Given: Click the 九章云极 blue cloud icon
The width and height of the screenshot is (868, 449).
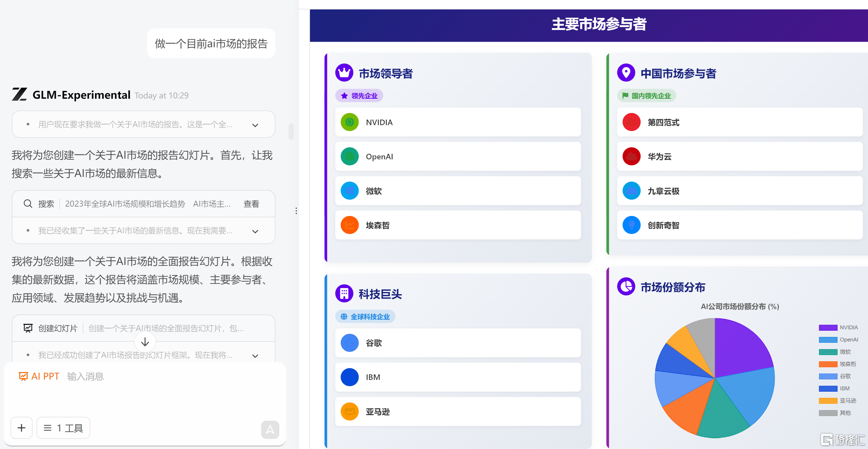Looking at the screenshot, I should 631,191.
